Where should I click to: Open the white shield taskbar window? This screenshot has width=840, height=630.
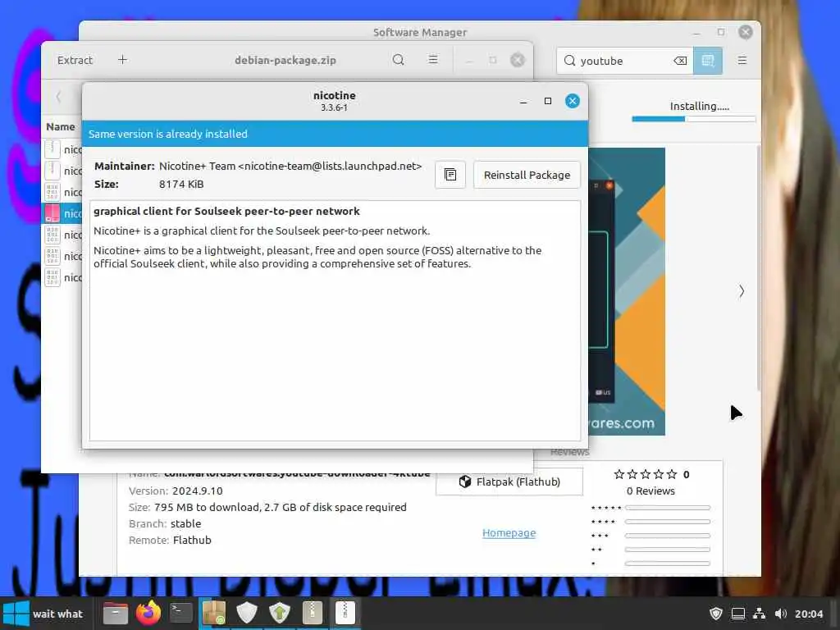point(247,614)
